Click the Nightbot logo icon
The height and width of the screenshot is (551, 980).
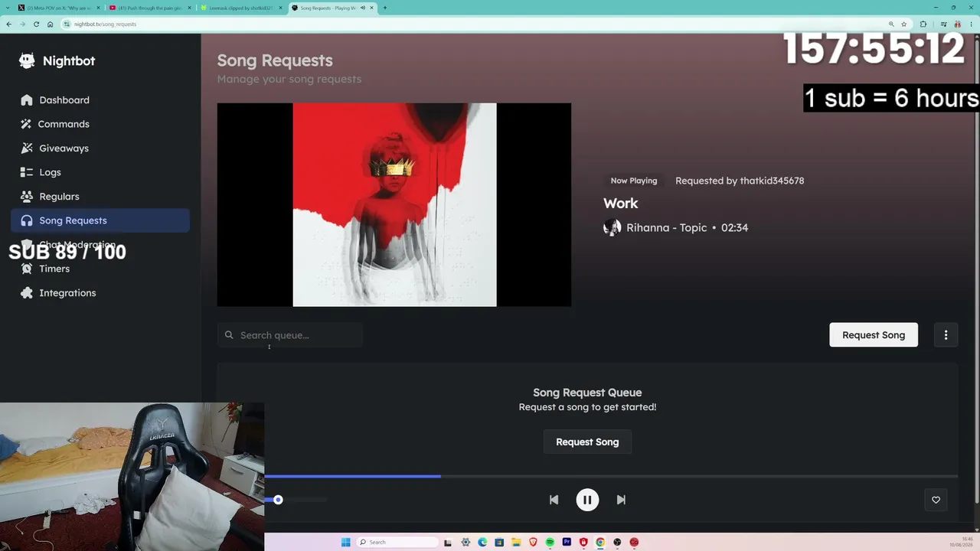tap(27, 60)
